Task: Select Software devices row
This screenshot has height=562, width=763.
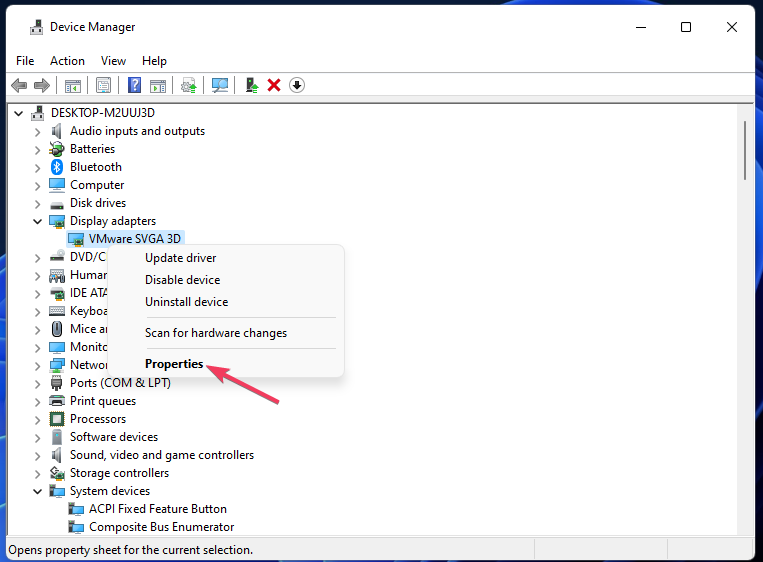Action: [114, 437]
